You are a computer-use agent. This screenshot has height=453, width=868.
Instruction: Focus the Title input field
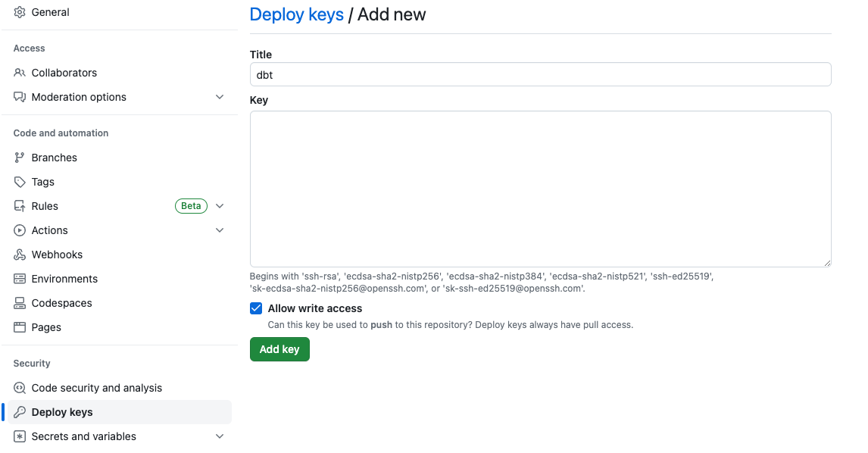coord(540,74)
